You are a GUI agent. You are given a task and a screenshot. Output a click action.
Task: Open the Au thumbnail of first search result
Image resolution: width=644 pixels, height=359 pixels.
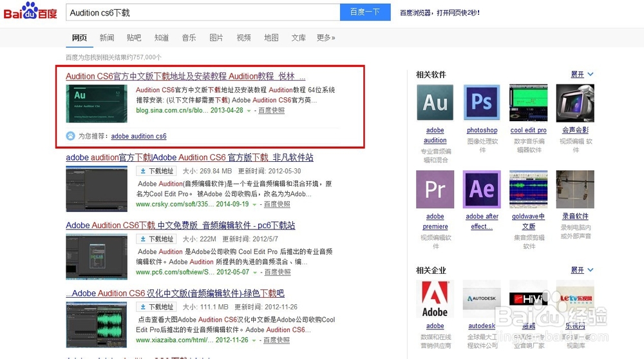[97, 104]
